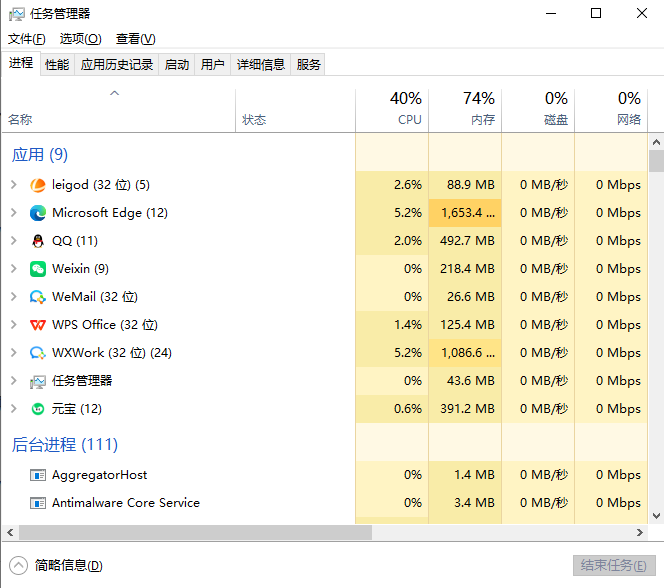Screen dimensions: 664x588
Task: Click QQ memory value 492.7 MB
Action: click(467, 240)
